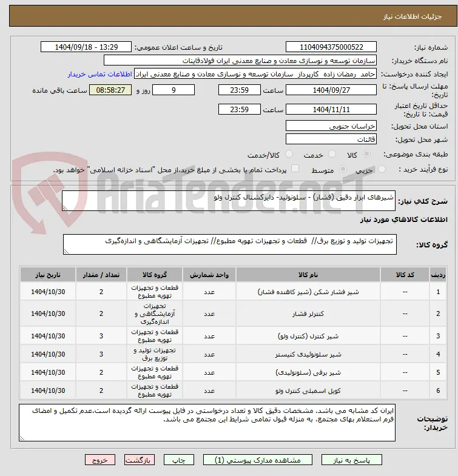This screenshot has height=476, width=458.
Task: Click the تعداد / مقدار column header
Action: (101, 275)
